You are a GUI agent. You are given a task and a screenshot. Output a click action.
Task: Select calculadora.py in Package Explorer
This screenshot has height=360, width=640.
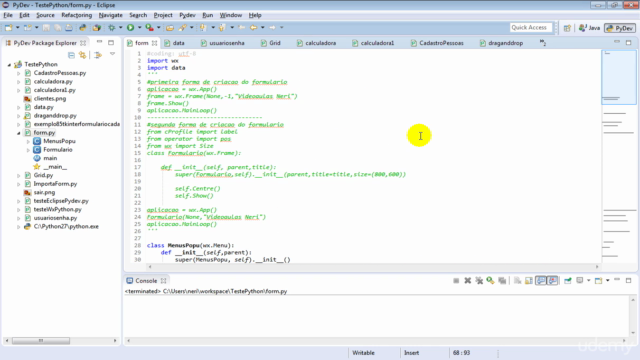pyautogui.click(x=53, y=82)
